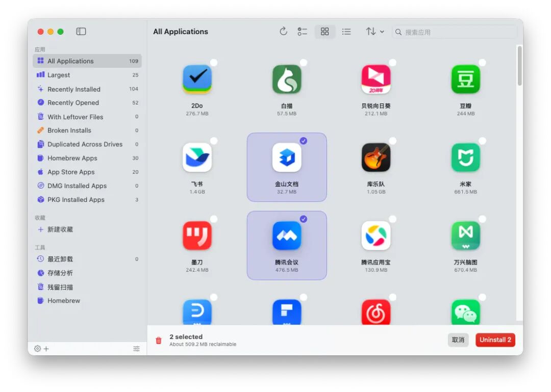Click the 搜索应用 search field

[455, 32]
